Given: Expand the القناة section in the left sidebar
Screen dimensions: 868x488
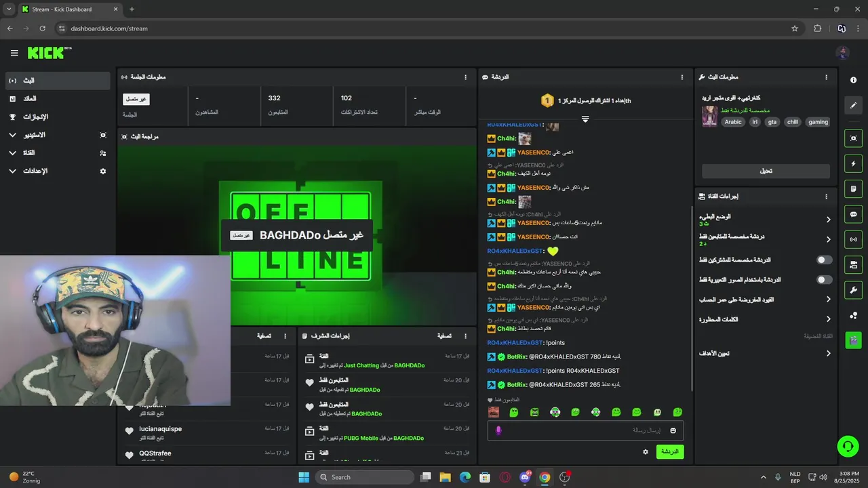Looking at the screenshot, I should pyautogui.click(x=58, y=153).
